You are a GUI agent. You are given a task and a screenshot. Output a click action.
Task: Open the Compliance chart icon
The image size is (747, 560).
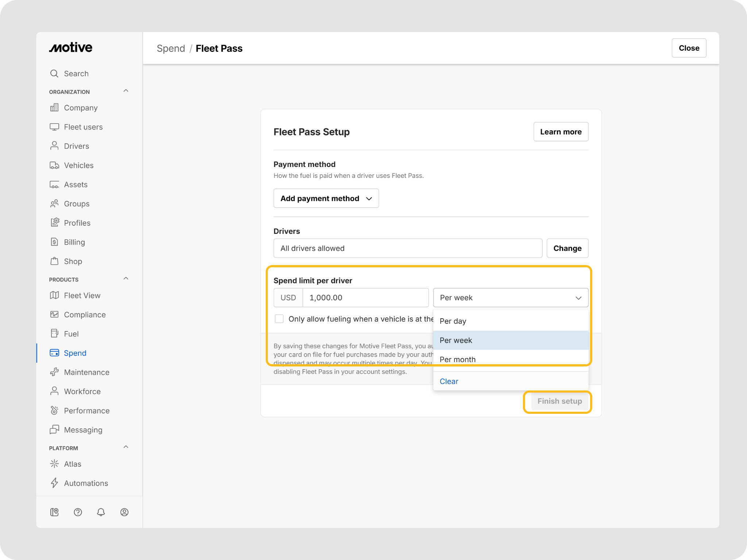pos(54,315)
